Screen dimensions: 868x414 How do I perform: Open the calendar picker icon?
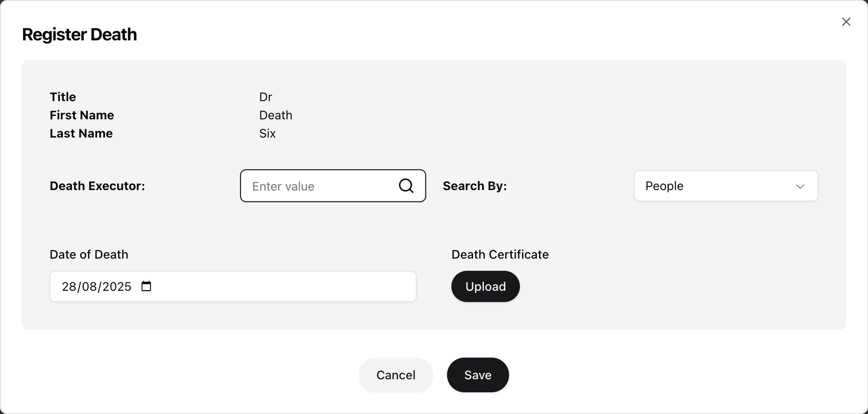[146, 286]
